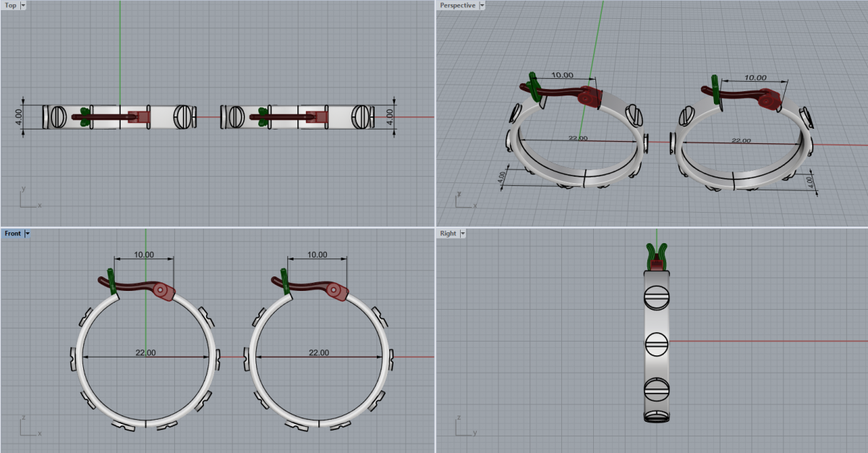The height and width of the screenshot is (453, 868).
Task: Select the 10.00 dimension of right ring in Front view
Action: click(x=317, y=255)
